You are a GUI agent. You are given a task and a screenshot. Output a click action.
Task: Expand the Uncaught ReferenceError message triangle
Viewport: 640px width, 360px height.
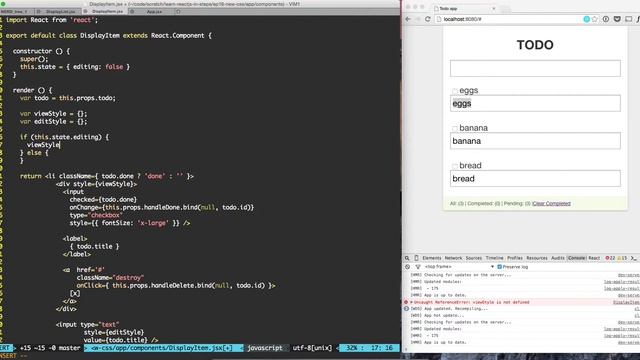tap(411, 302)
